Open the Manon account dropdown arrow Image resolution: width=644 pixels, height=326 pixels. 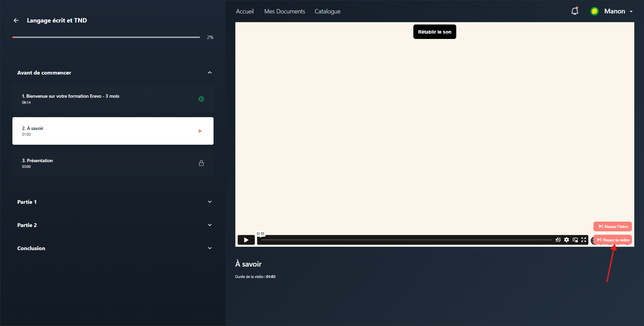coord(631,11)
